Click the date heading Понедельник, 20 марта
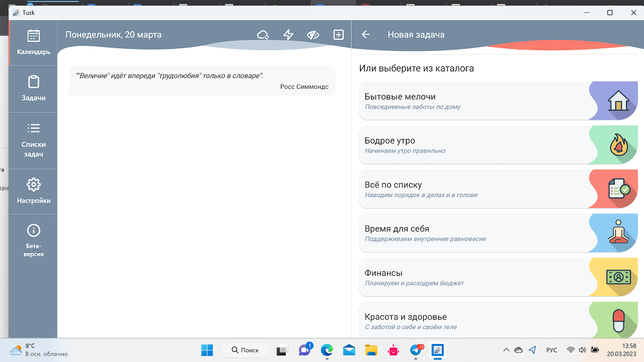644x362 pixels. pyautogui.click(x=113, y=35)
